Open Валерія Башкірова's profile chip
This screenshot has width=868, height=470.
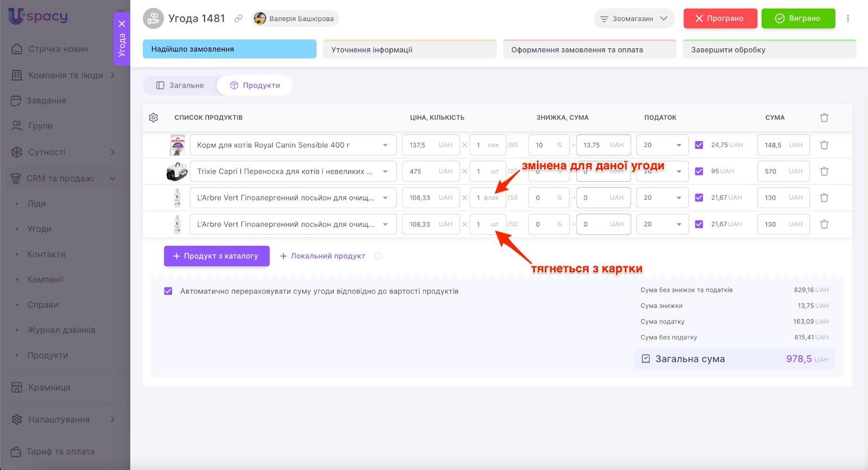(x=295, y=18)
